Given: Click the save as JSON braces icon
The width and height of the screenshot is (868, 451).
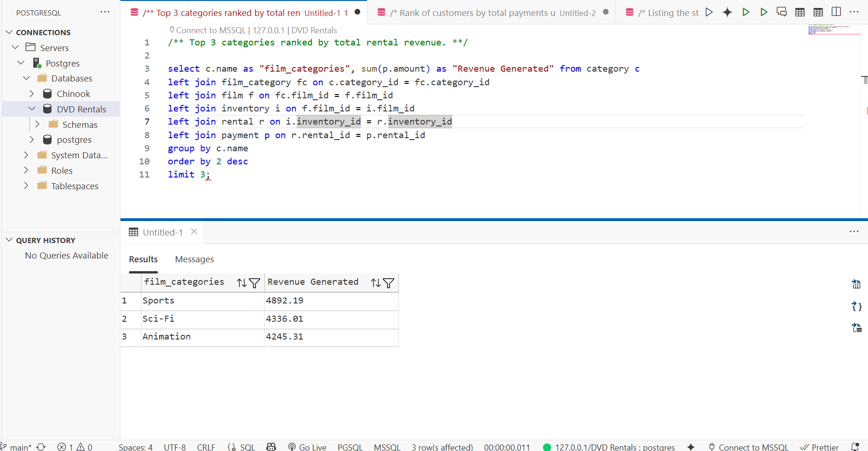Looking at the screenshot, I should (x=856, y=306).
